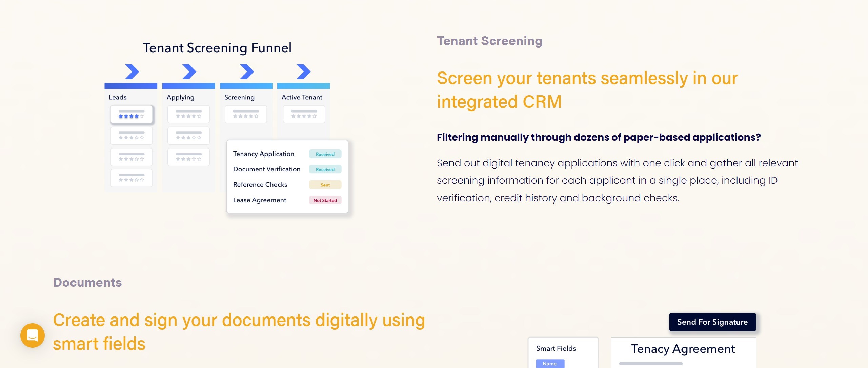This screenshot has height=368, width=868.
Task: Click the 'Filtering manually through dozens' subheading
Action: tap(599, 137)
